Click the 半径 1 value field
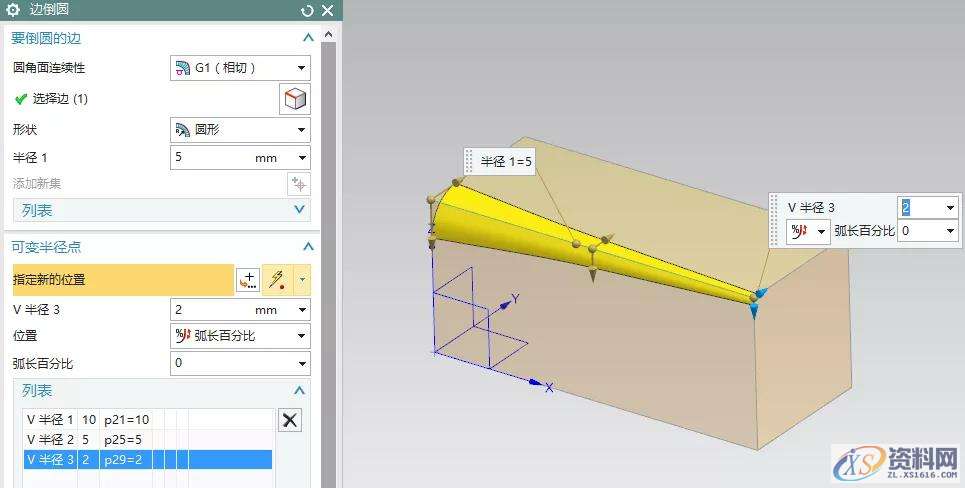Screen dimensions: 965x488 [210, 158]
